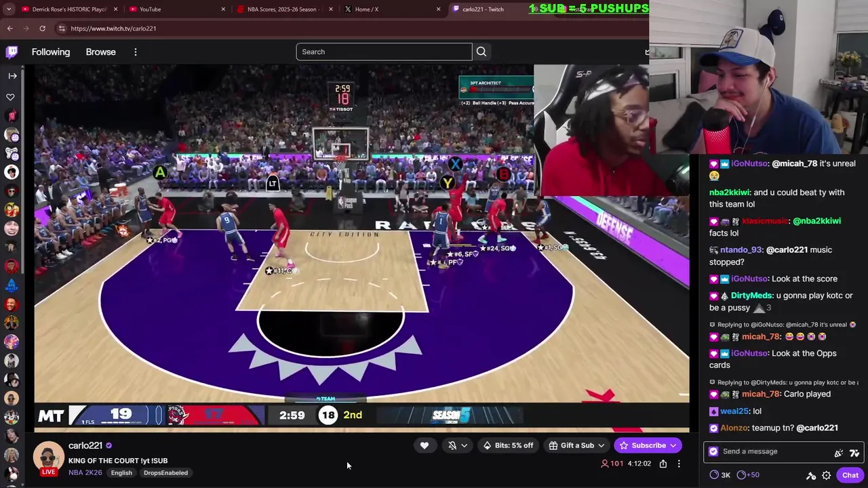Open the NBA 2K26 category link
The height and width of the screenshot is (488, 868).
point(85,472)
